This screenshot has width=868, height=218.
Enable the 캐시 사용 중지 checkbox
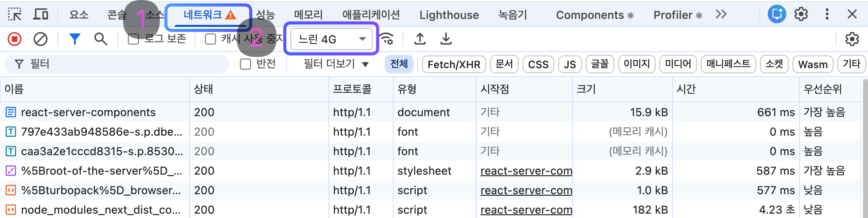click(210, 39)
